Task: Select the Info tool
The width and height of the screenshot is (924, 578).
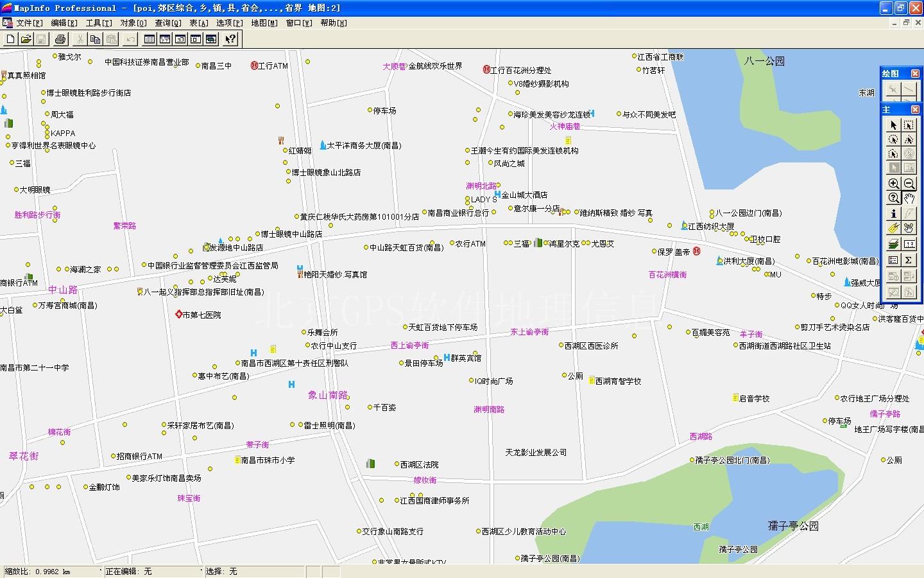Action: 893,214
